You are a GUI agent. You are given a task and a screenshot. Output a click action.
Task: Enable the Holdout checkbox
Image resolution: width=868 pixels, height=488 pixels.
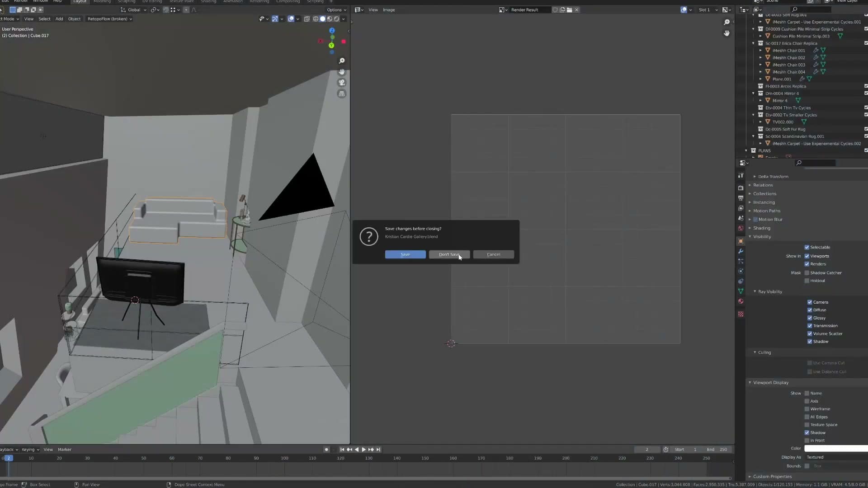pyautogui.click(x=807, y=281)
